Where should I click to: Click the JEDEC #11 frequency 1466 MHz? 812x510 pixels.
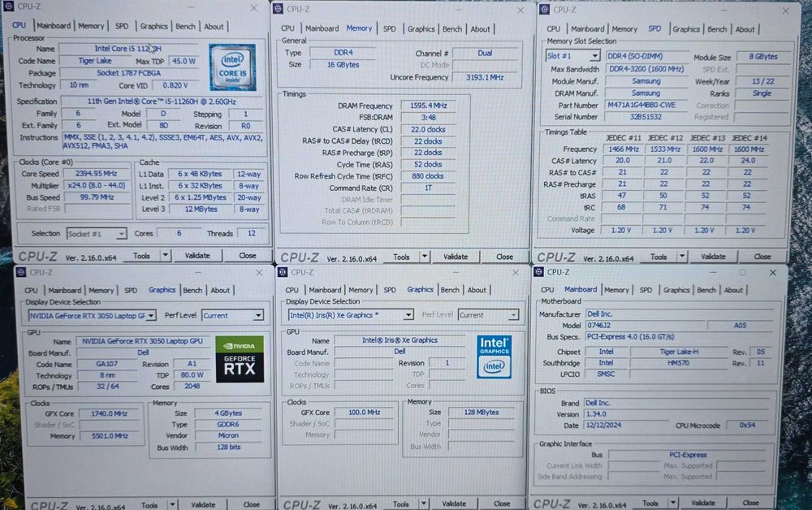tap(623, 149)
